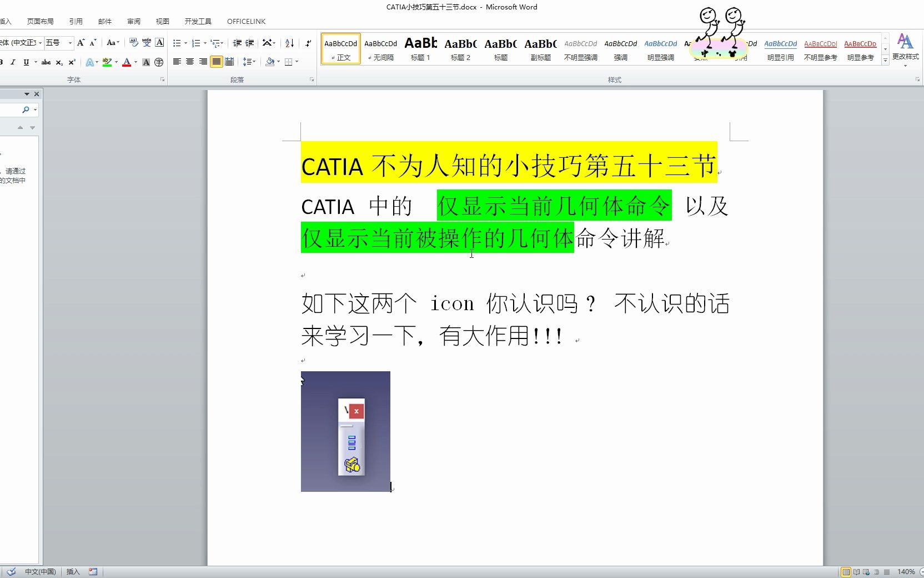Click the Distributed alignment icon
The image size is (924, 578).
pos(229,62)
